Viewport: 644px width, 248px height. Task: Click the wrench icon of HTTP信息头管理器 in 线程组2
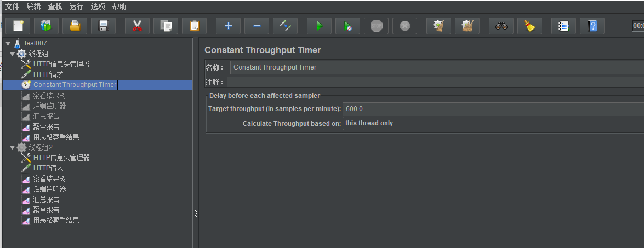26,158
